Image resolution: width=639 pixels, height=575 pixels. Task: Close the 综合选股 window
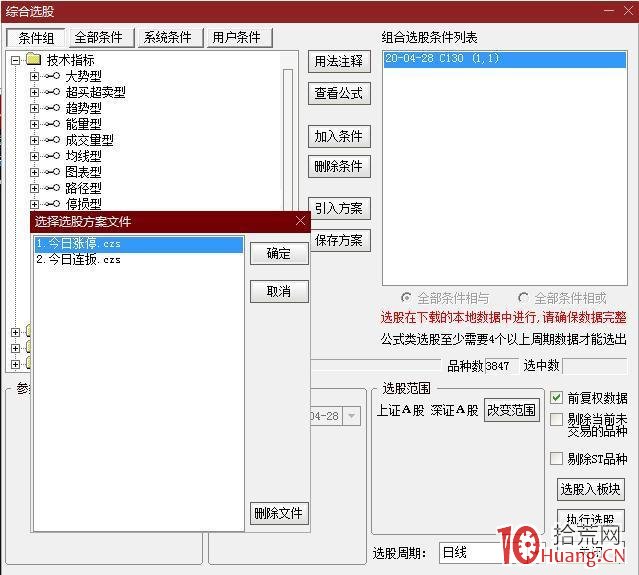[628, 11]
